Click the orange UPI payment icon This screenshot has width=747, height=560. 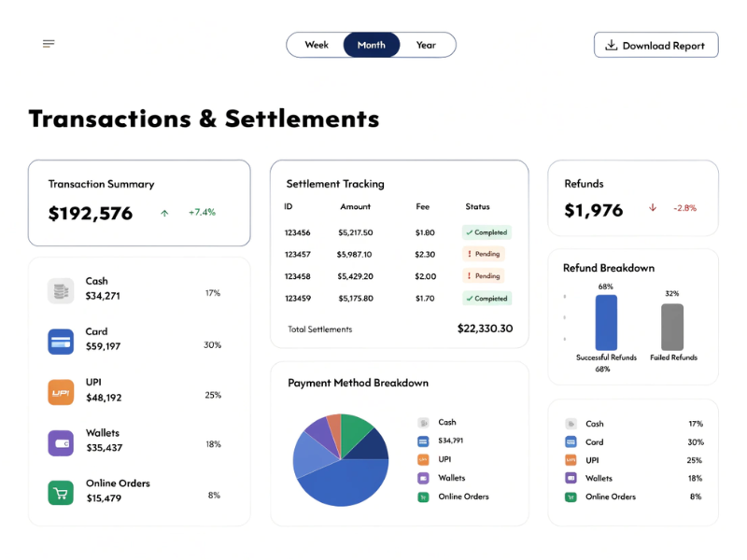click(60, 393)
